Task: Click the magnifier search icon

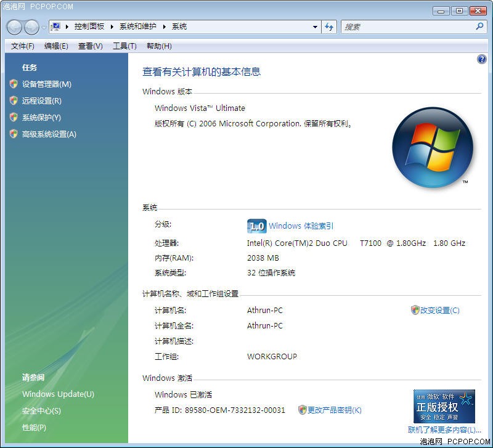Action: (479, 26)
